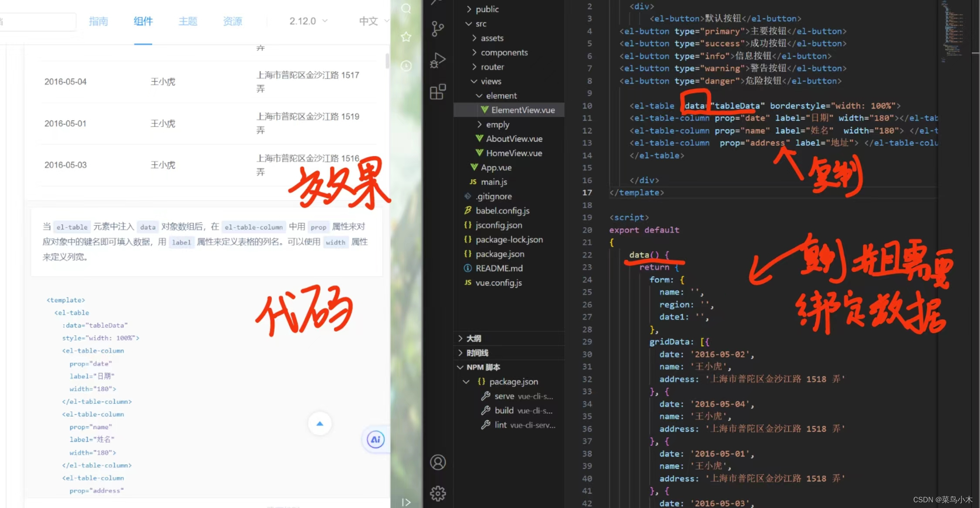Click the browser sidebar star icon
This screenshot has height=508, width=980.
click(x=406, y=37)
